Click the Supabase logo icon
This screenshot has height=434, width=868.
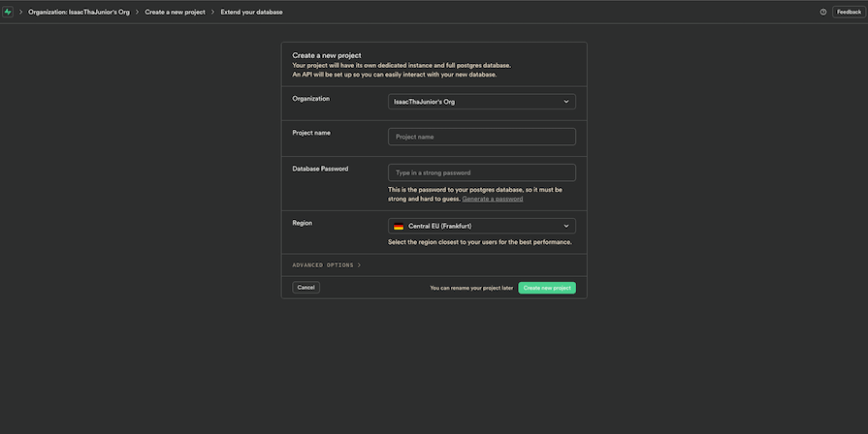[9, 12]
